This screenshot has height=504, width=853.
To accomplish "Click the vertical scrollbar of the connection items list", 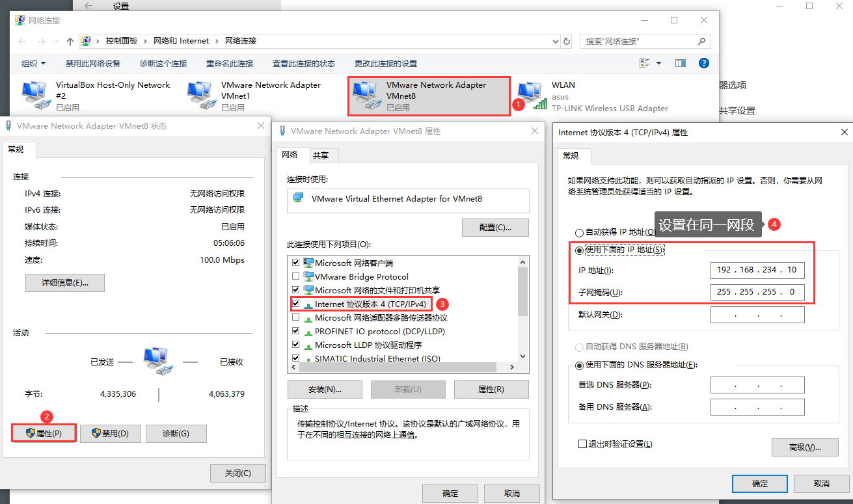I will point(522,308).
